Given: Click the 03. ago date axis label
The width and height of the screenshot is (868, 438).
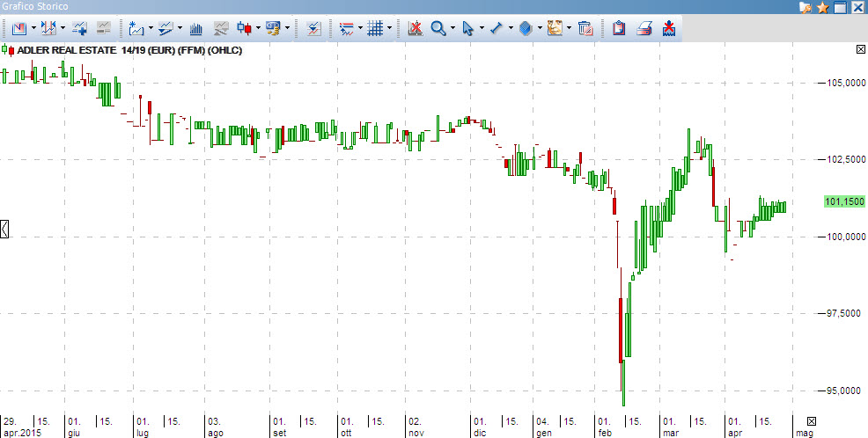Looking at the screenshot, I should point(216,427).
